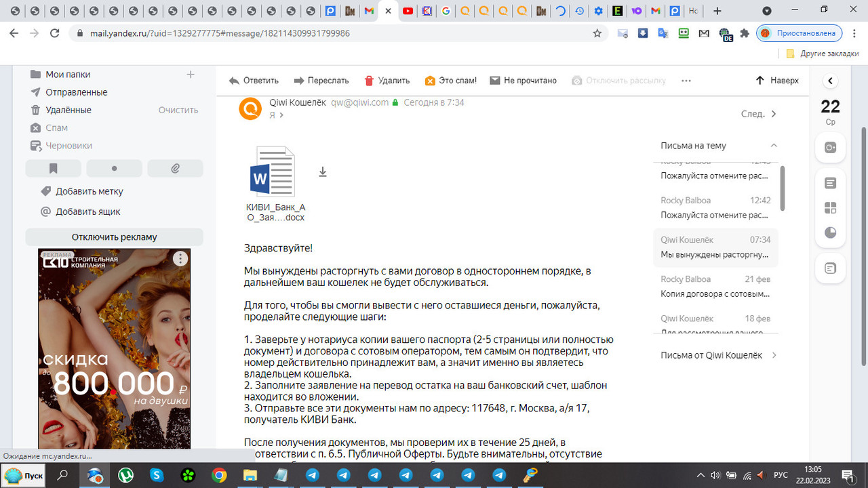Filter unread messages by dot button
The image size is (868, 488).
114,168
